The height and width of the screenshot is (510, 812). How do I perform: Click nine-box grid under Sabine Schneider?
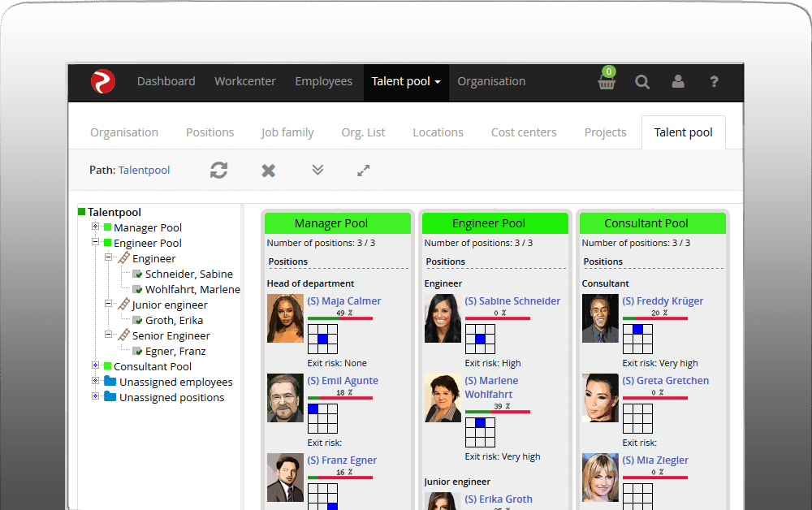(480, 339)
